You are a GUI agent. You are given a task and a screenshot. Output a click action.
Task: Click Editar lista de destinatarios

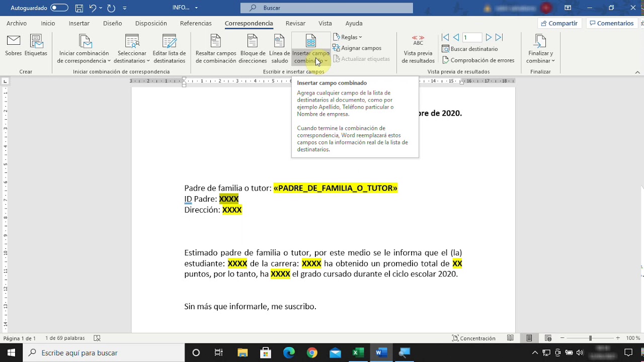click(170, 49)
